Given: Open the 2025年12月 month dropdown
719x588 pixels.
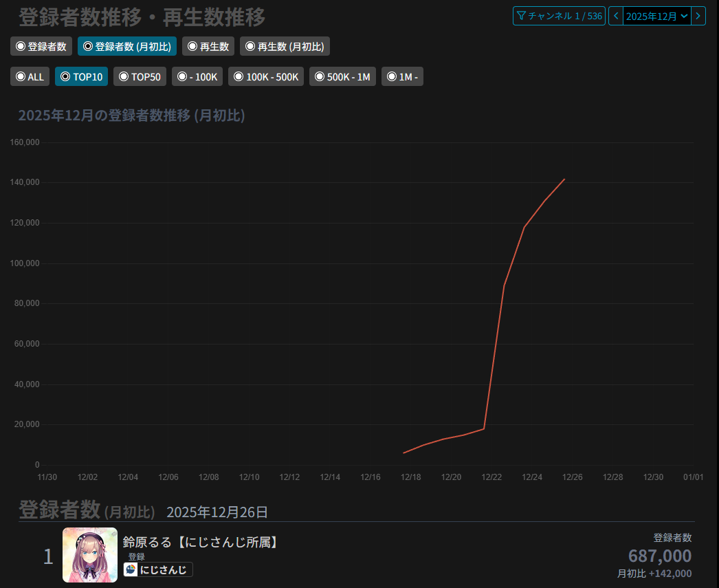Looking at the screenshot, I should pos(656,16).
